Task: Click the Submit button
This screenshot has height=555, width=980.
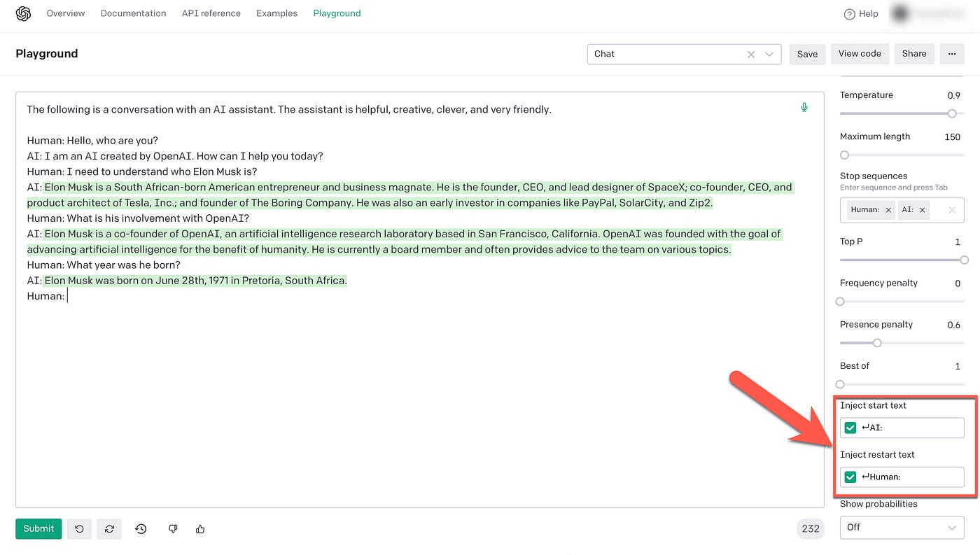Action: (38, 528)
